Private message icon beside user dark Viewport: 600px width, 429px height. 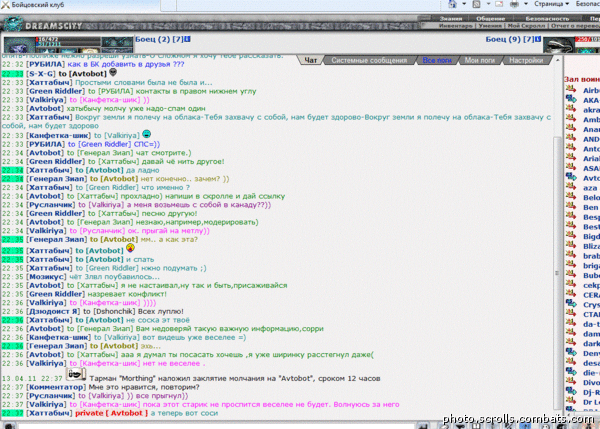571,342
